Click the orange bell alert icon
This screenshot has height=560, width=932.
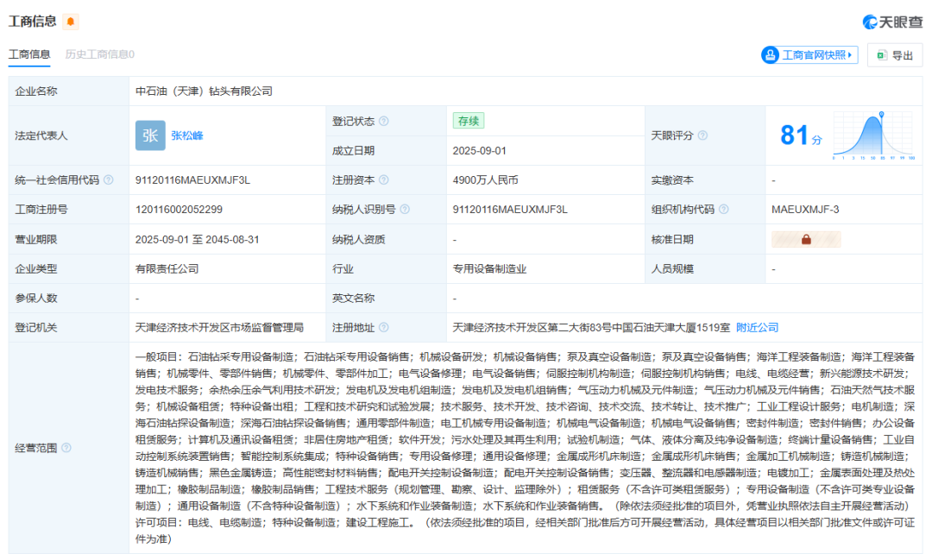tap(71, 22)
